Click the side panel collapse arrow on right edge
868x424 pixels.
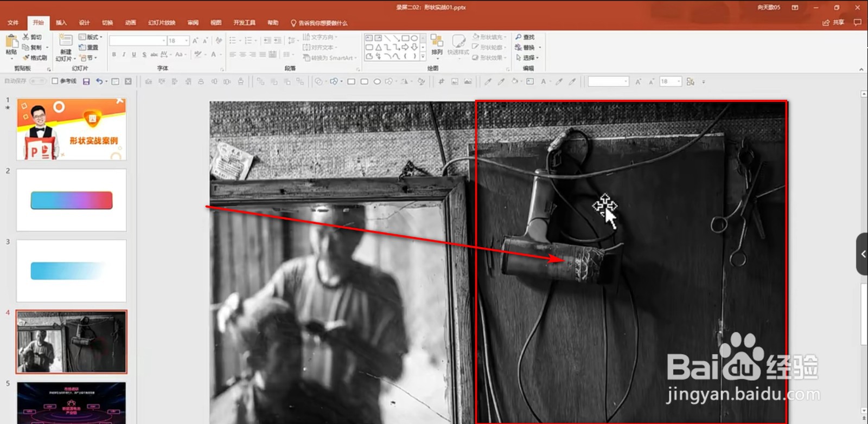click(x=863, y=254)
